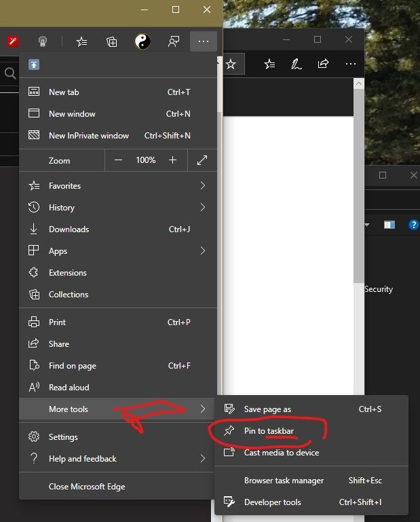This screenshot has width=420, height=522.
Task: Click the lightbulb extension icon
Action: [43, 41]
